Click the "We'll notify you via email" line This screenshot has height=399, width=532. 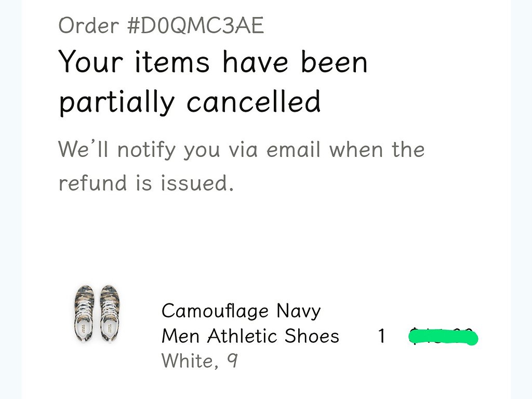(x=189, y=150)
